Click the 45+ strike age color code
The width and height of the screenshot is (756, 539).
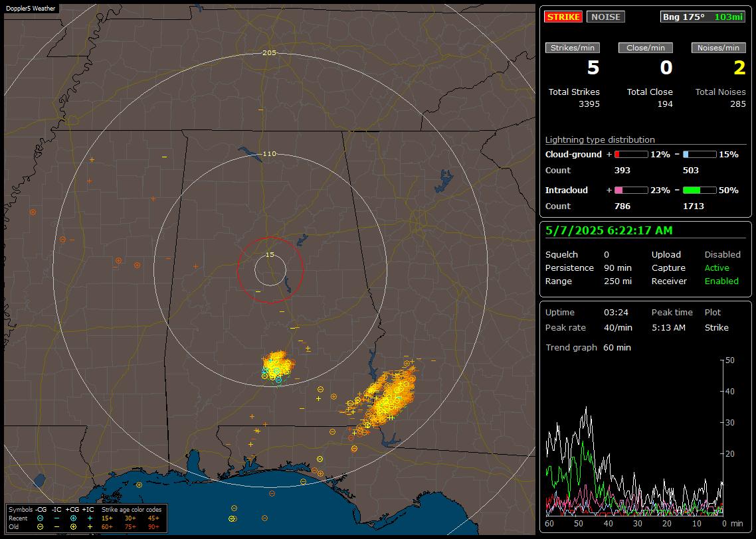point(153,518)
